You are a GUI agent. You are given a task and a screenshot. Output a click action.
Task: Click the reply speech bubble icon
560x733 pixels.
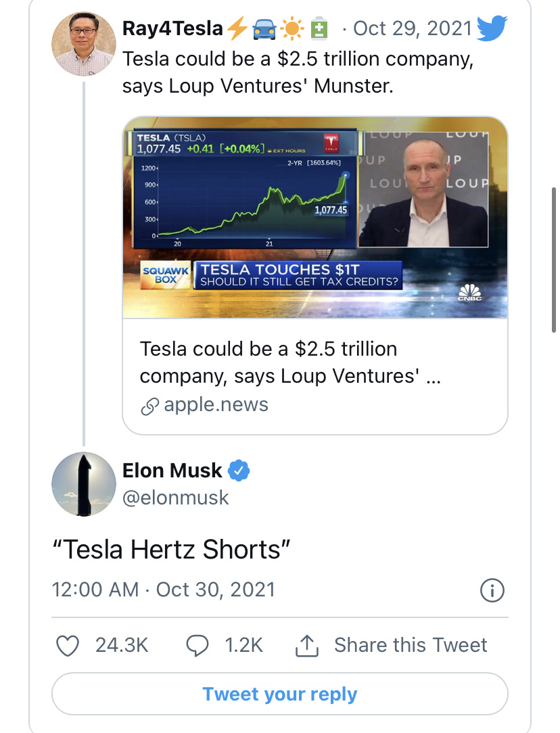point(197,645)
